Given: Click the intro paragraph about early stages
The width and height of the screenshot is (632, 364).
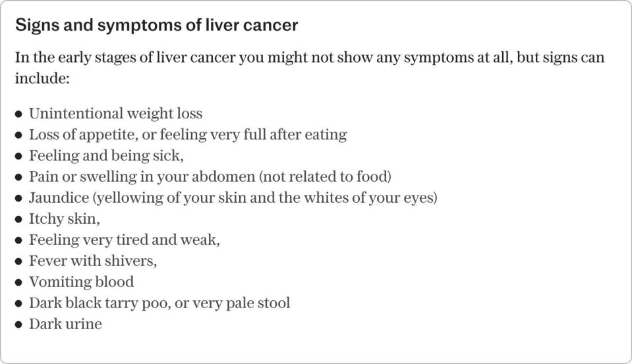Looking at the screenshot, I should [310, 68].
